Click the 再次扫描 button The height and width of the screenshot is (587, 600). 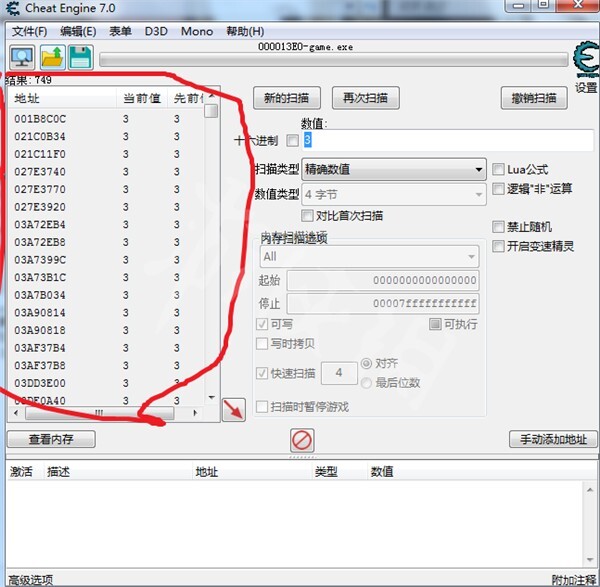click(365, 98)
